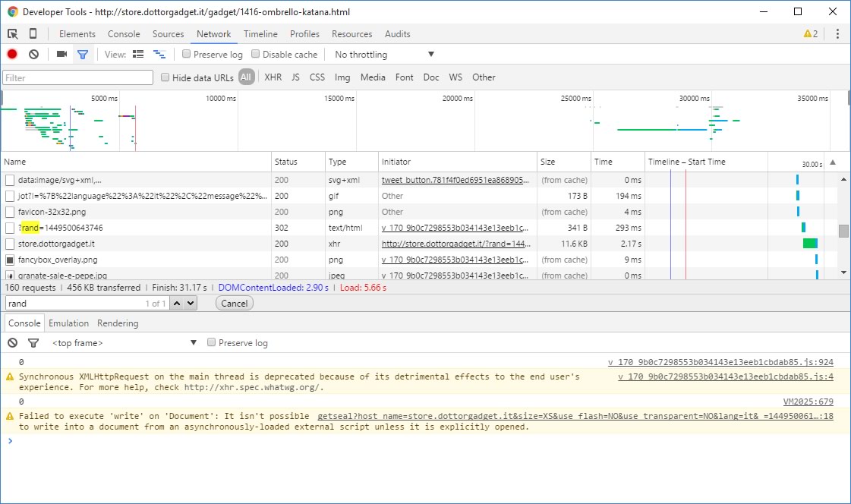
Task: Stop recording network log red button
Action: click(x=12, y=54)
